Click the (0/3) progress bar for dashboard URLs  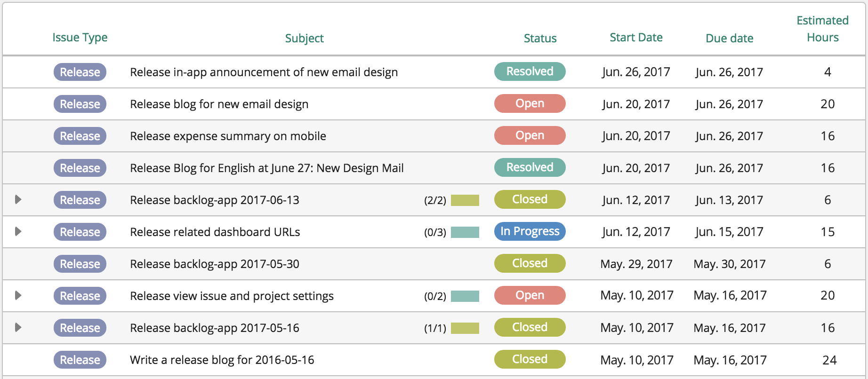[465, 232]
